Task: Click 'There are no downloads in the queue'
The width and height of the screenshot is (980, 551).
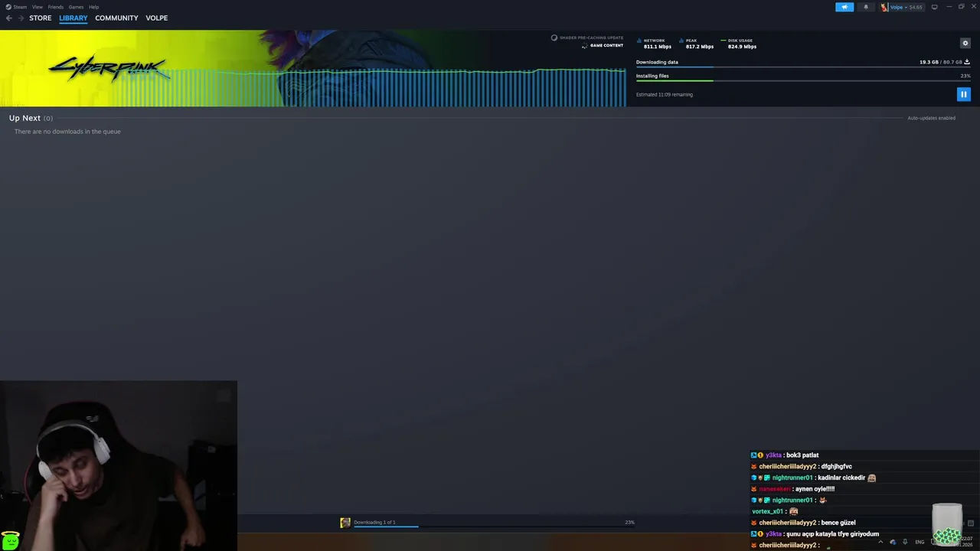Action: (x=67, y=132)
